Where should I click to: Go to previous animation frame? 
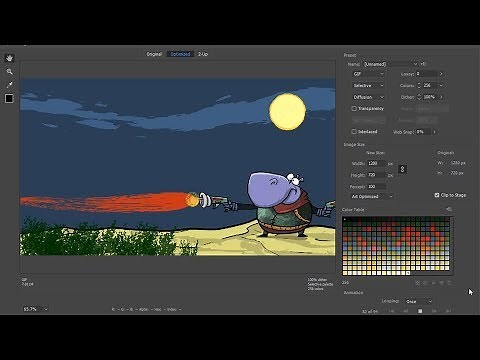tap(406, 311)
